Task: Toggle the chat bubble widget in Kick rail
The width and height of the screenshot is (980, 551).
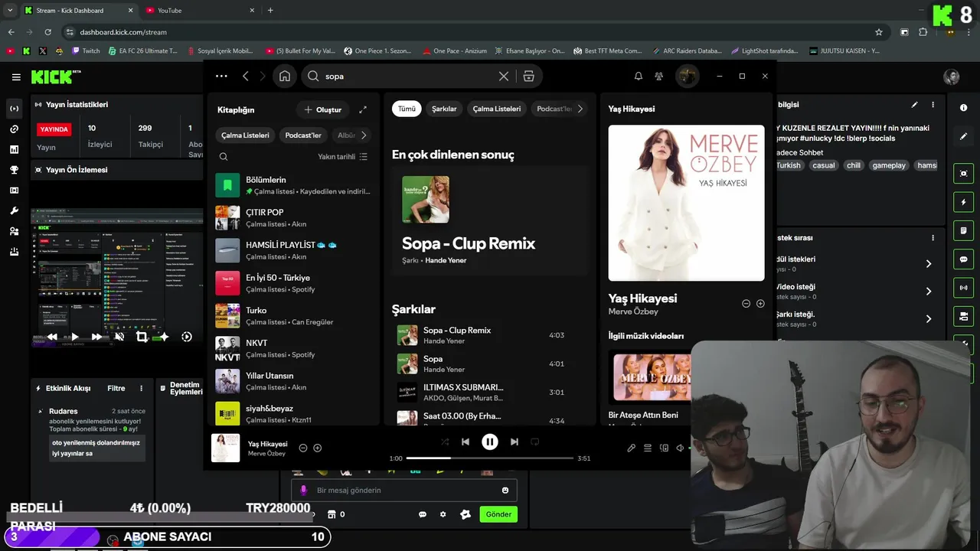Action: click(963, 259)
